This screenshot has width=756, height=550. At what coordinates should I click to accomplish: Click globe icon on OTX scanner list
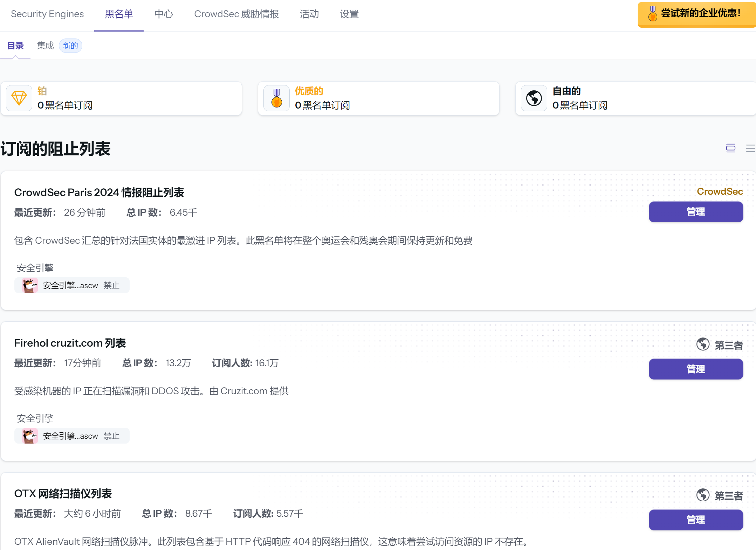point(703,495)
